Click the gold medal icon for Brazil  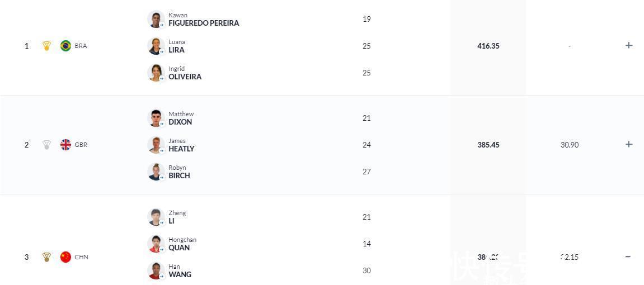[x=47, y=46]
